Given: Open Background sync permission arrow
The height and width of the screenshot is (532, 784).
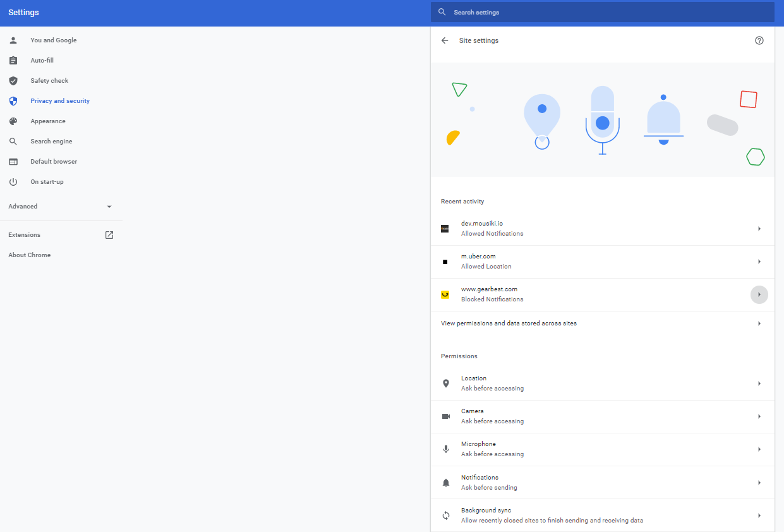Looking at the screenshot, I should pos(759,516).
